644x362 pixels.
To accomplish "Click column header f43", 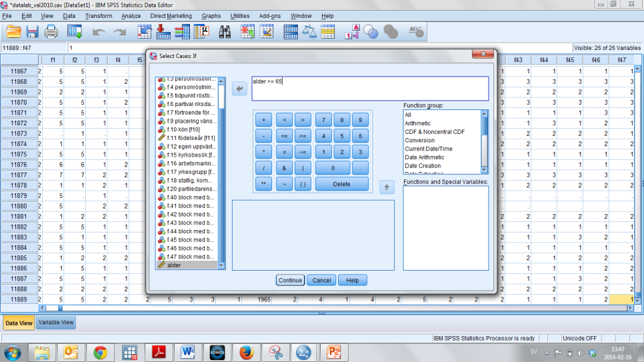I will tap(518, 60).
